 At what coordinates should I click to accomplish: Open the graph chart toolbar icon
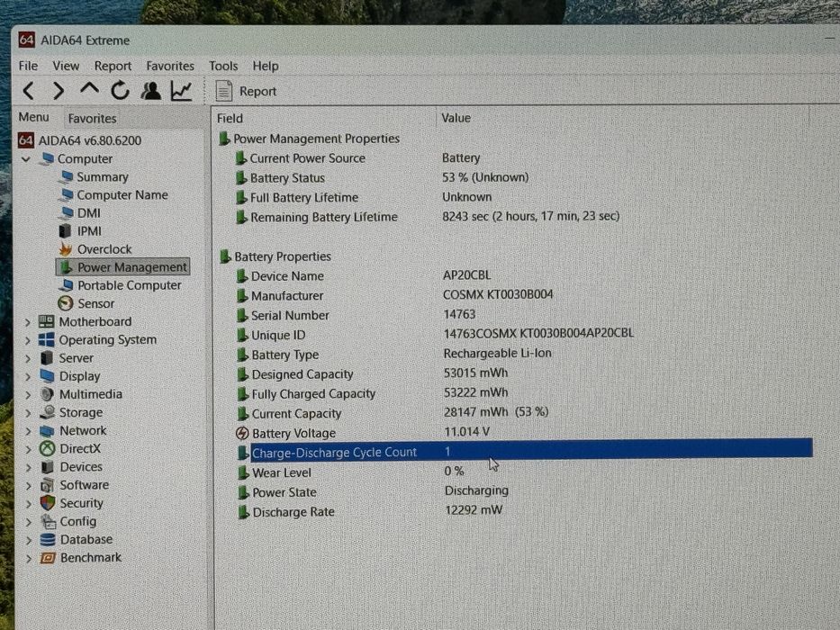pos(182,91)
